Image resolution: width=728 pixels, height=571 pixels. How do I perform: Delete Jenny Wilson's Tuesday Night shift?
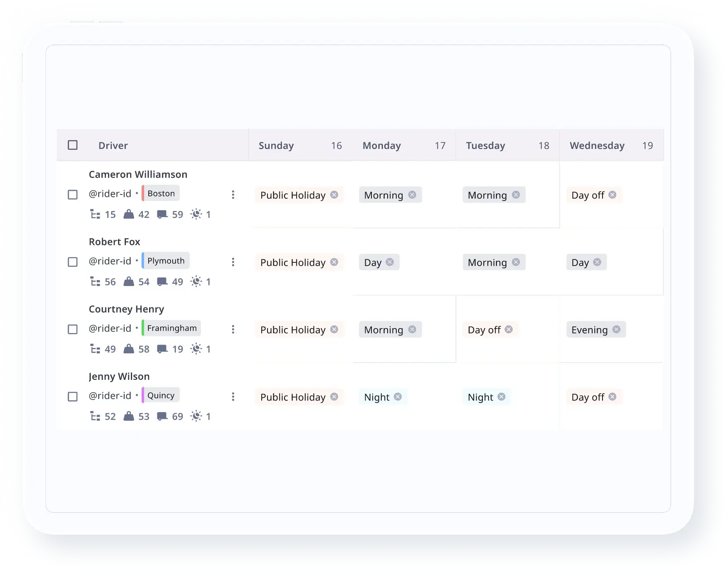pos(501,397)
